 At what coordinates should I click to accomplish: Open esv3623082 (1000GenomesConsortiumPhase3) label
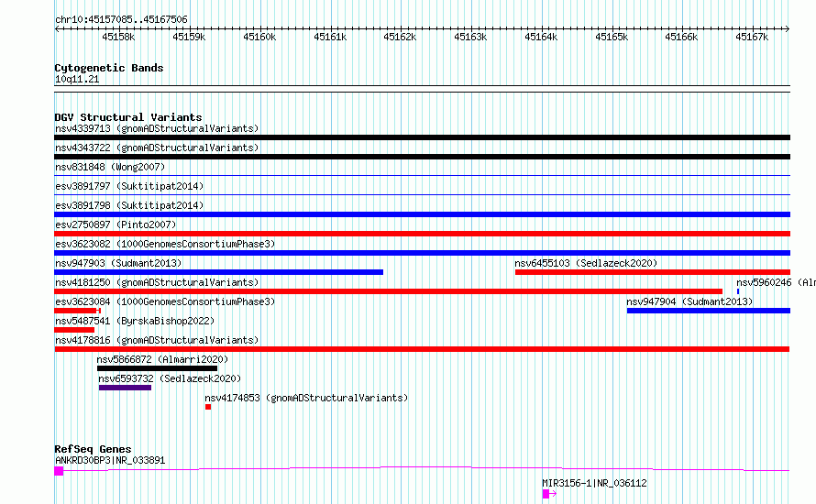click(165, 244)
